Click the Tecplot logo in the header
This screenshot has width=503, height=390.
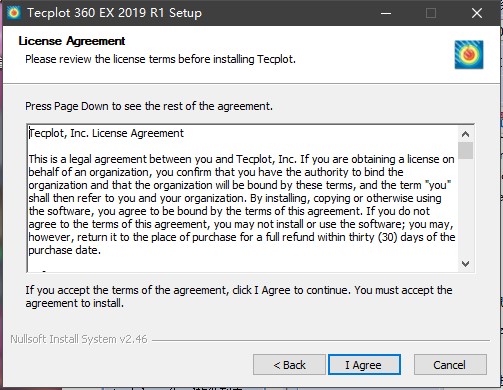coord(469,54)
